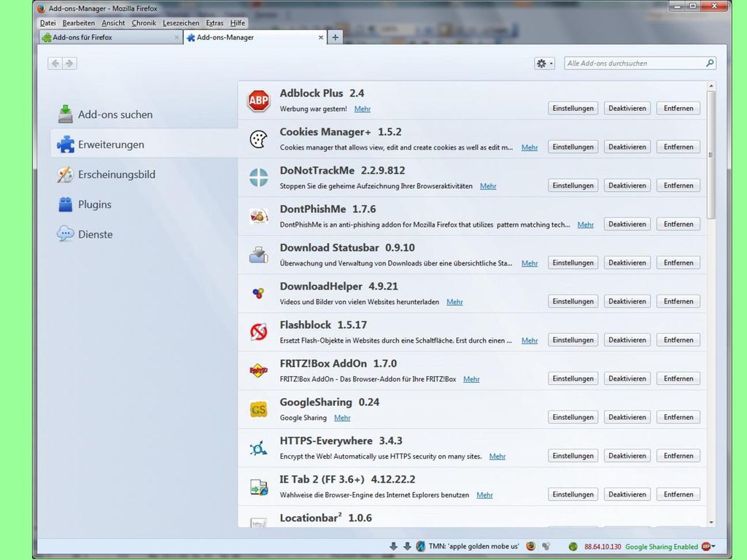
Task: Click the Adblock Plus icon in status bar
Action: pyautogui.click(x=706, y=546)
